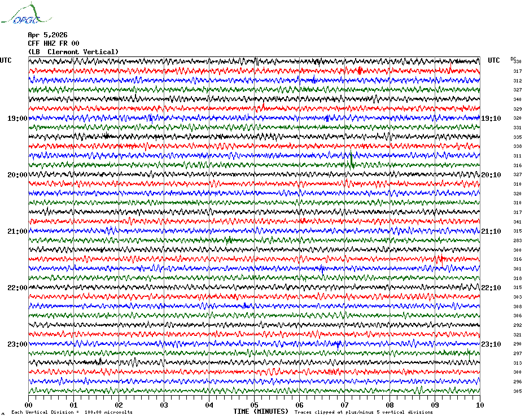Click the DC value "329"
Screen dimensions: 525x420
[518, 109]
